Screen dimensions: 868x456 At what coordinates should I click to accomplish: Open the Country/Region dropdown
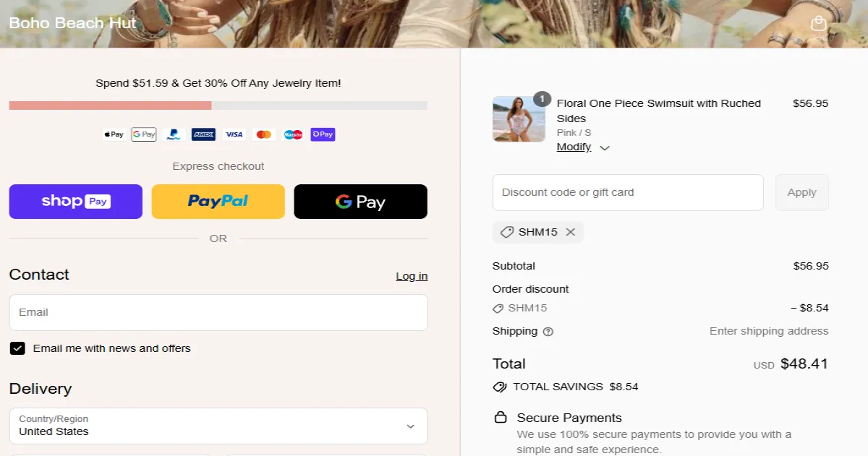pyautogui.click(x=218, y=426)
